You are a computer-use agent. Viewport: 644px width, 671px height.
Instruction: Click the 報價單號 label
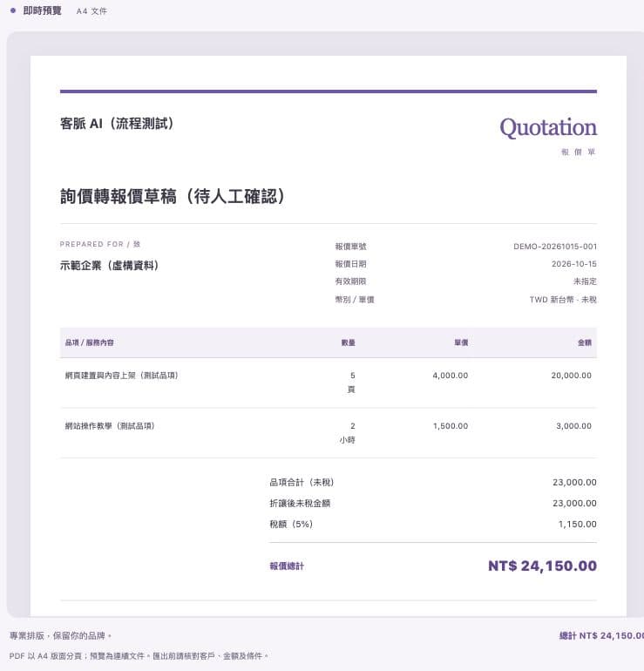[x=350, y=247]
